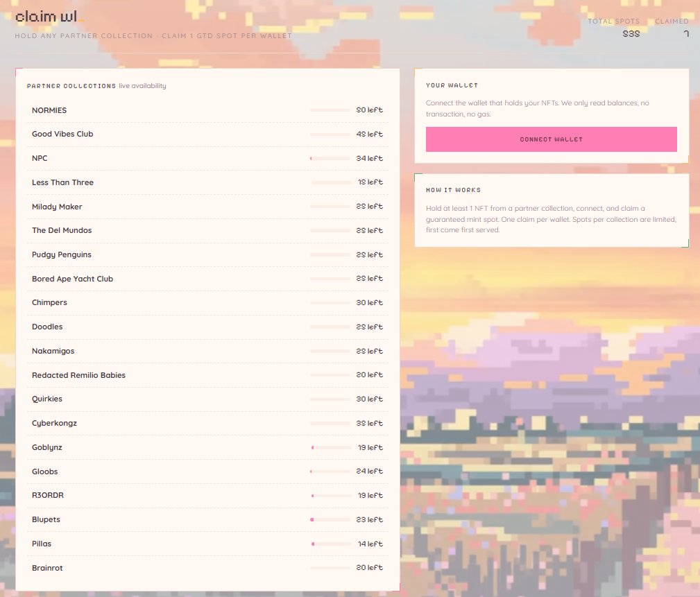Select the NPC collection row
Viewport: 700px width, 597px height.
[207, 158]
